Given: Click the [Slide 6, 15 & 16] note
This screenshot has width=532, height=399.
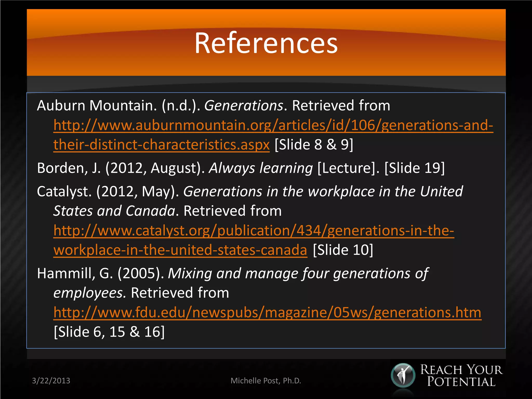Looking at the screenshot, I should (x=109, y=332).
